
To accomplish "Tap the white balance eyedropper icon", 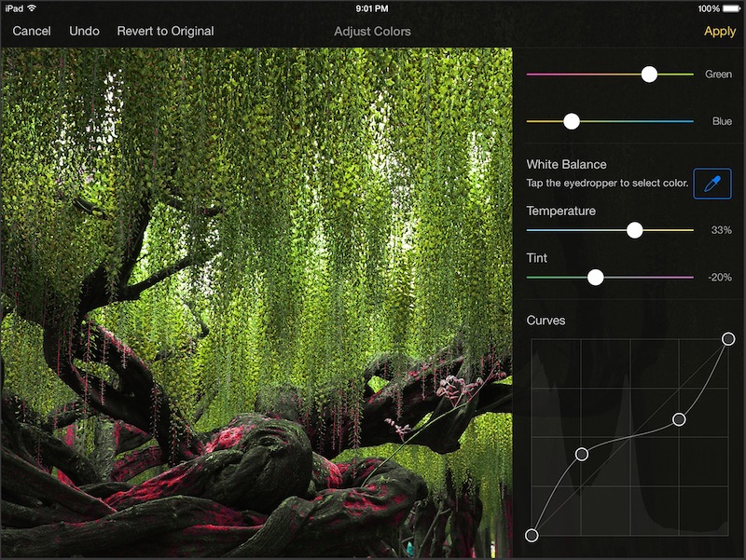I will (x=712, y=184).
